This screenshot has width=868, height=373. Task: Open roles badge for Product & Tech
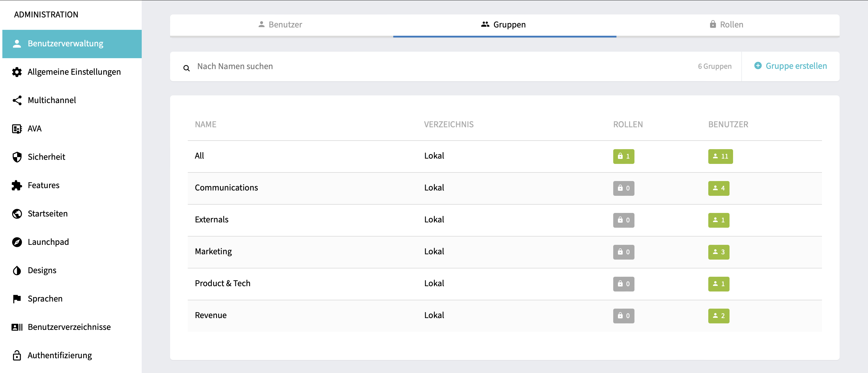pos(624,284)
